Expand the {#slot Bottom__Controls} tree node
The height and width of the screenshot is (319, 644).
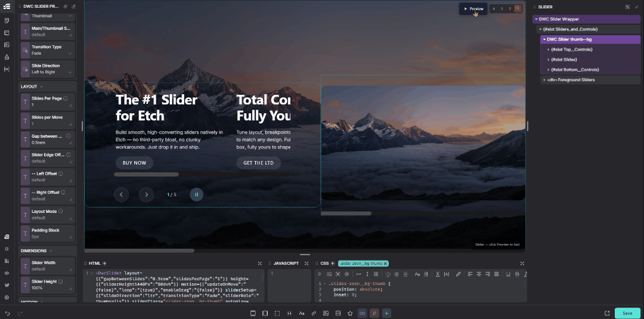pyautogui.click(x=549, y=70)
